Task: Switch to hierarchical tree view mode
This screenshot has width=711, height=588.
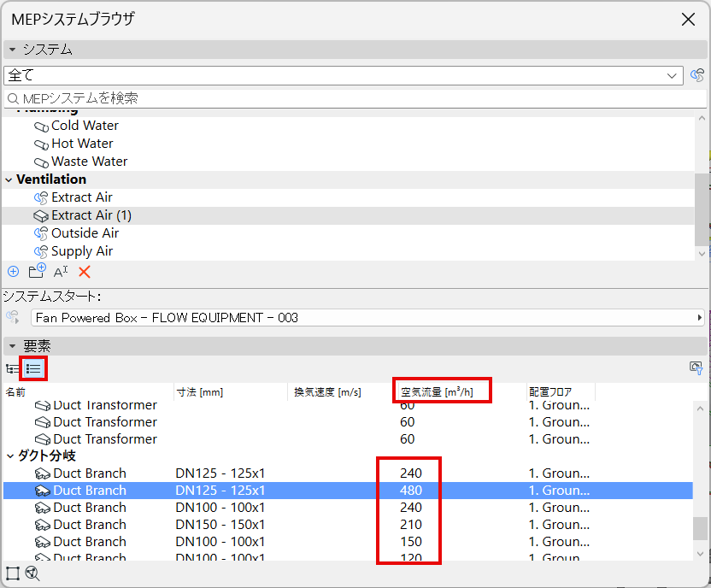Action: [12, 368]
